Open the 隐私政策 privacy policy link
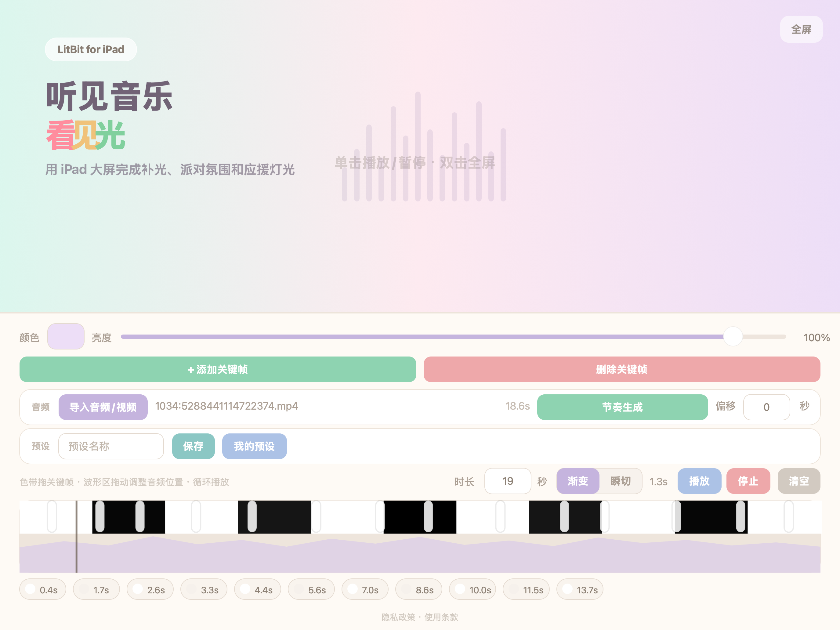This screenshot has width=840, height=630. pyautogui.click(x=398, y=617)
